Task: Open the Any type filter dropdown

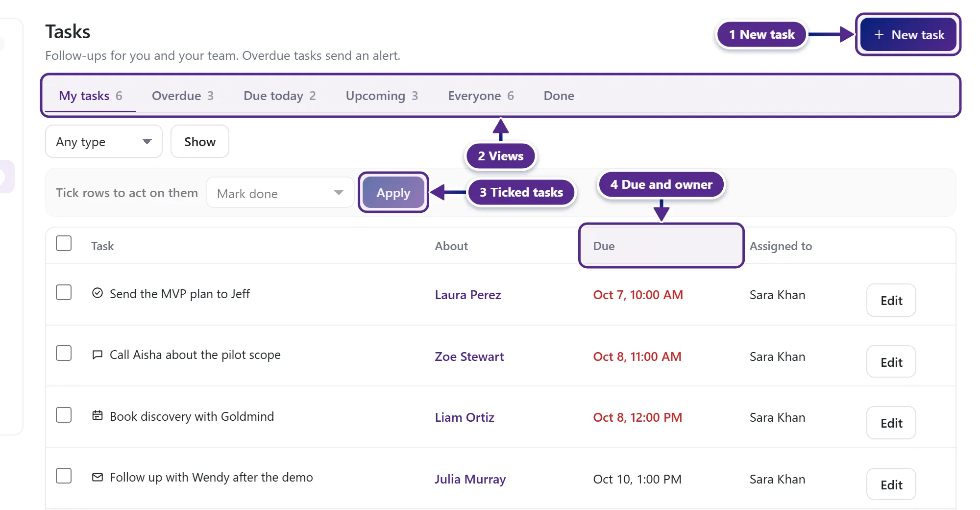Action: click(104, 142)
